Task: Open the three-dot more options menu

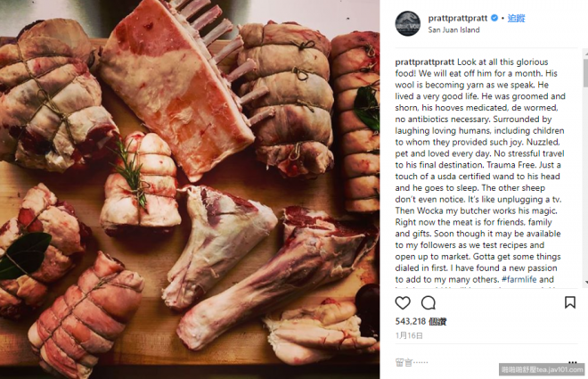Action: pyautogui.click(x=571, y=362)
